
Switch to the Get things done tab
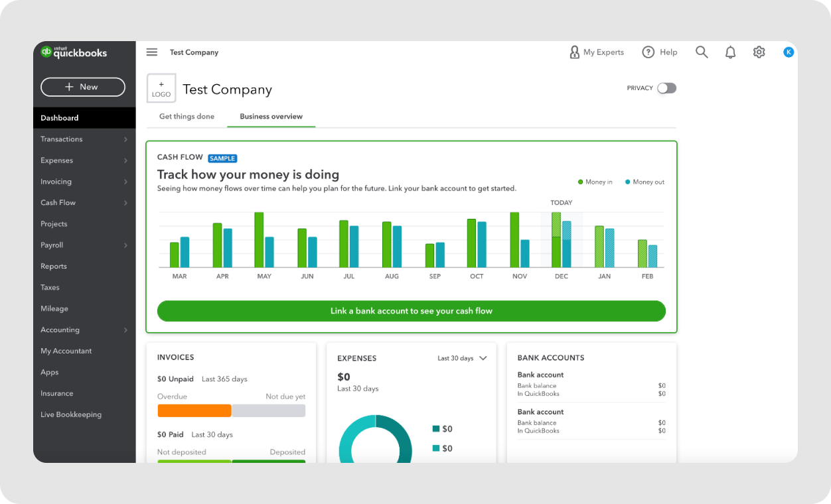click(186, 116)
